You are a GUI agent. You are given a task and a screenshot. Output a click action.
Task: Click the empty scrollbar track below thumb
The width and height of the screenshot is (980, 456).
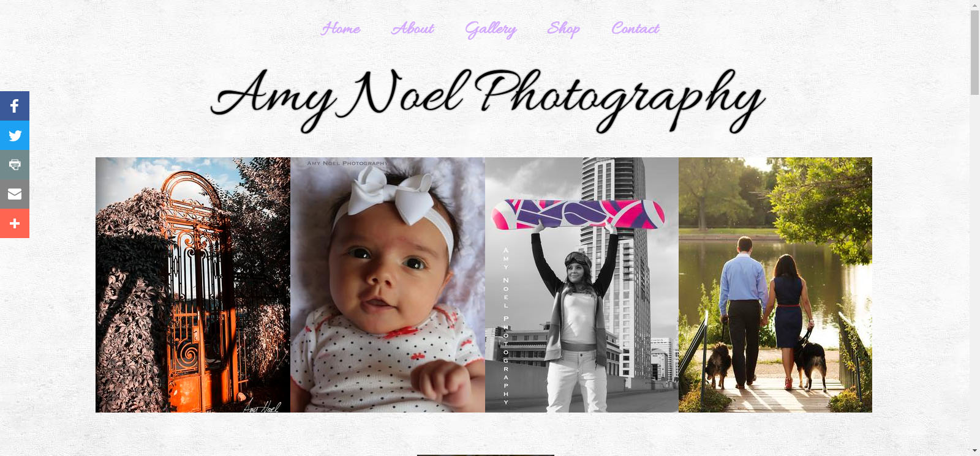pos(974,269)
